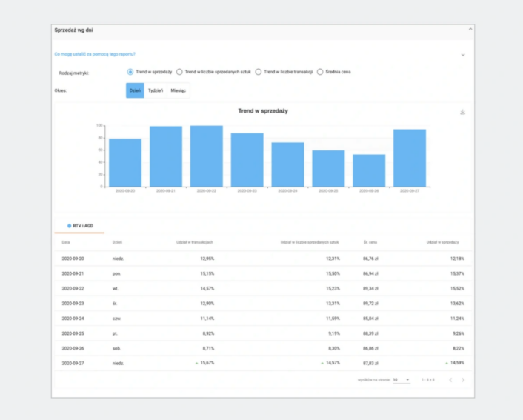
Task: Go to the previous results page
Action: pos(450,380)
